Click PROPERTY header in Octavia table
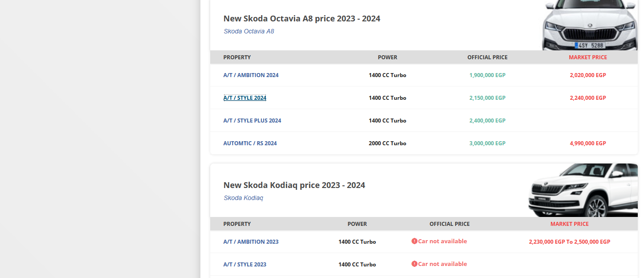644x278 pixels. click(x=237, y=57)
